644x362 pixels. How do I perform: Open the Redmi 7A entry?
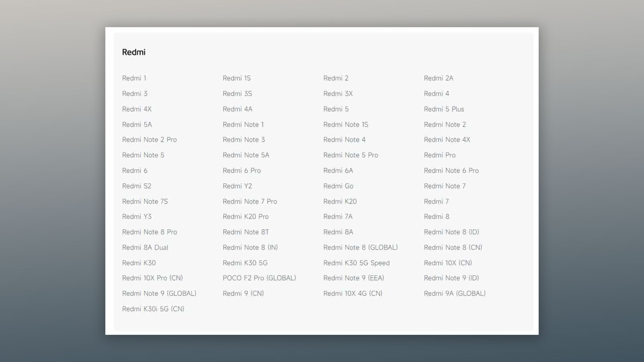[338, 217]
